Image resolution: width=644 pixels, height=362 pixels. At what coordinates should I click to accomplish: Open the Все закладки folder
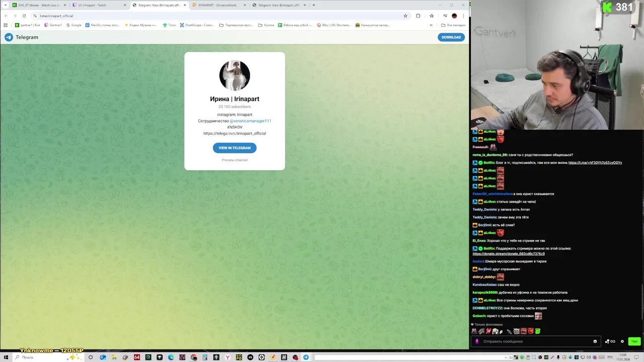[x=453, y=25]
